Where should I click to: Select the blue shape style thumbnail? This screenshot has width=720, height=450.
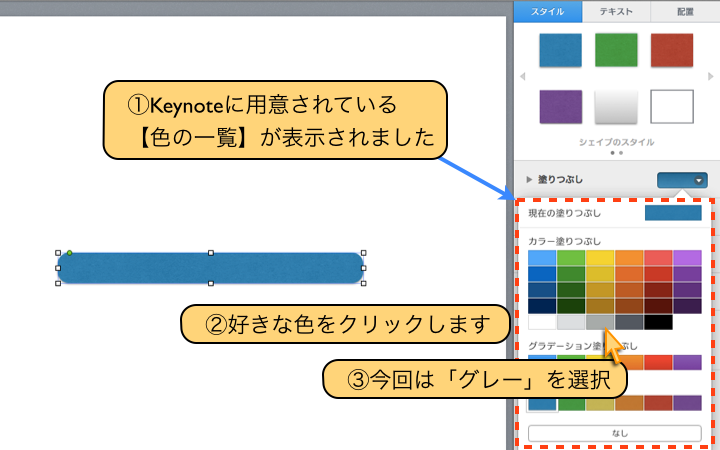click(x=560, y=51)
